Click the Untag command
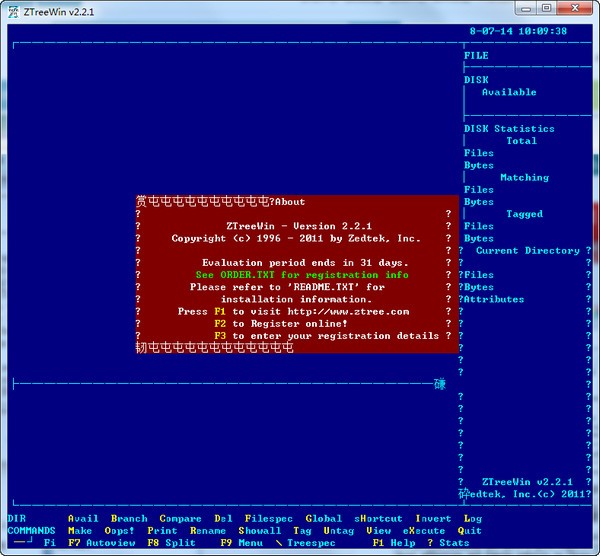 coord(339,531)
